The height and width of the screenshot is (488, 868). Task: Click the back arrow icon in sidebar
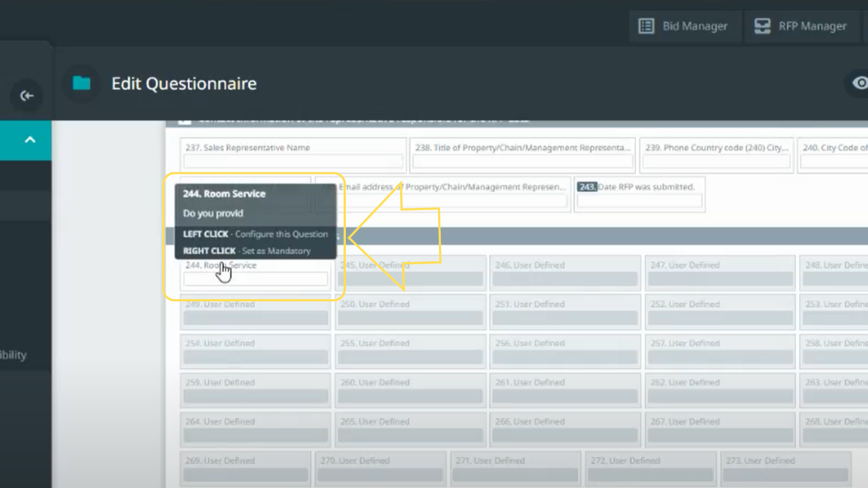27,96
